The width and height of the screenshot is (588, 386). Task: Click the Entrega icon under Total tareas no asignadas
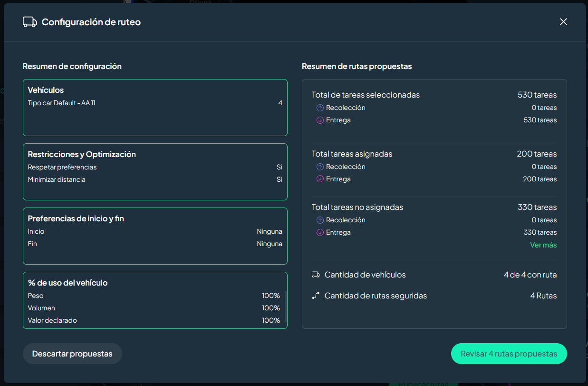[x=320, y=232]
